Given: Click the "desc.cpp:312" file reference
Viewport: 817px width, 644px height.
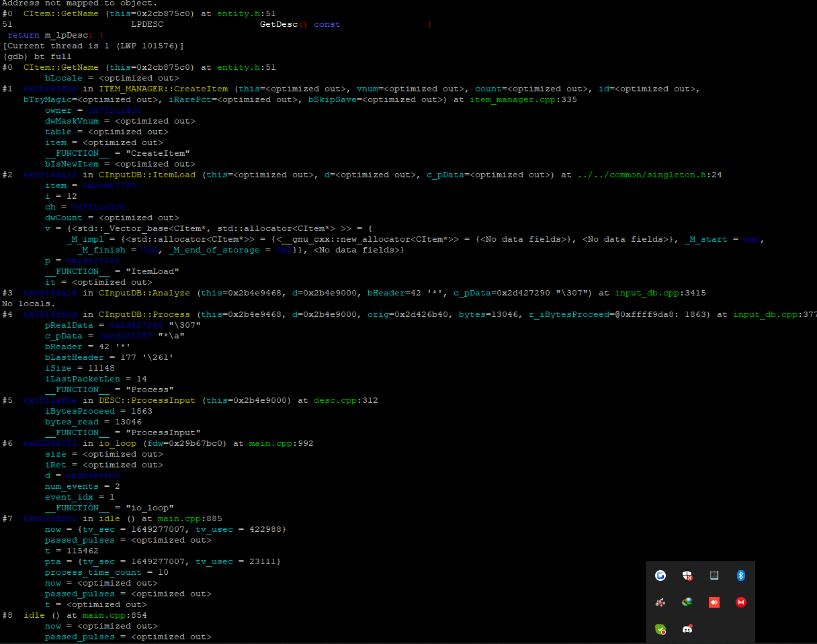Looking at the screenshot, I should coord(345,400).
